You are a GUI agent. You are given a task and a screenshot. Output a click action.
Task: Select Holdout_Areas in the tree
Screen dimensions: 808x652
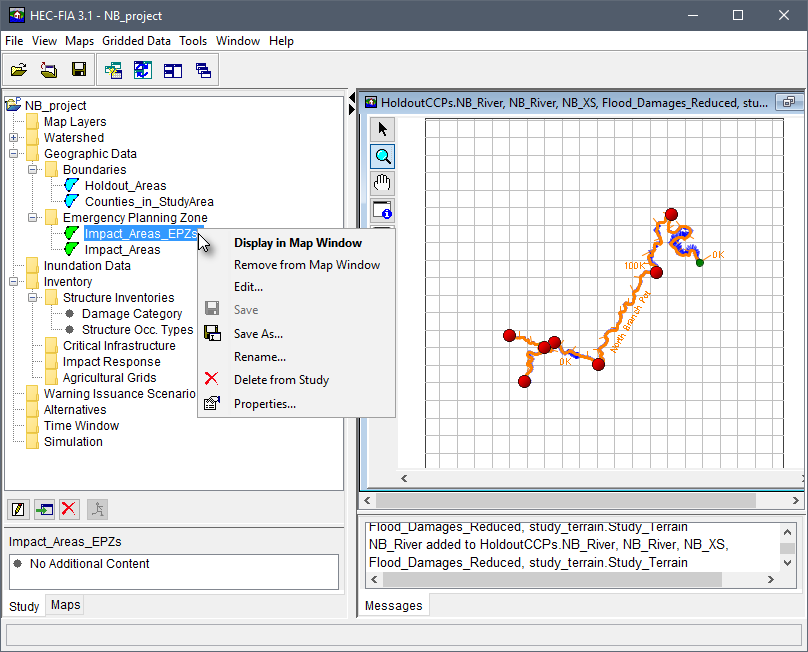point(125,186)
